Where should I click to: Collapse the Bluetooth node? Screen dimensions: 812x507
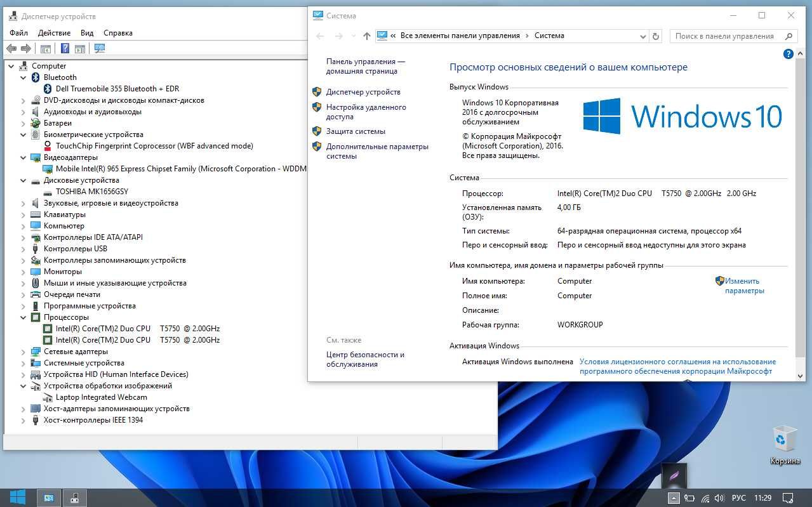pos(23,77)
